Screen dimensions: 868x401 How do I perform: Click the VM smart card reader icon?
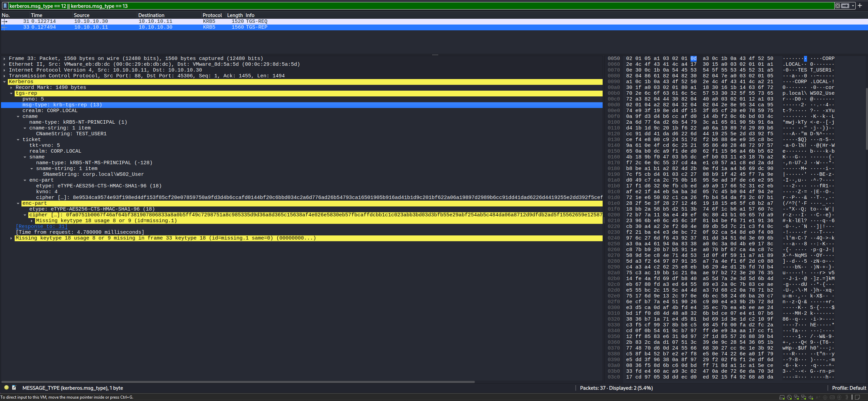point(832,397)
